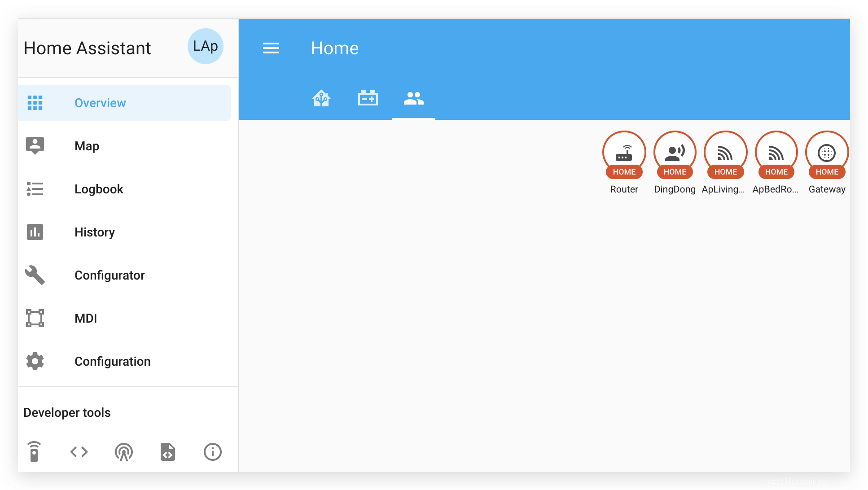Open the Info developer tool icon
The width and height of the screenshot is (868, 490).
click(x=212, y=451)
